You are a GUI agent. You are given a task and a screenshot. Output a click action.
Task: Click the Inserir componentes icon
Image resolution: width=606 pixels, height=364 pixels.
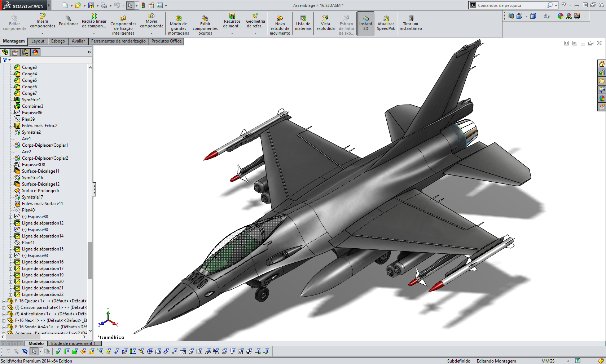coord(42,16)
